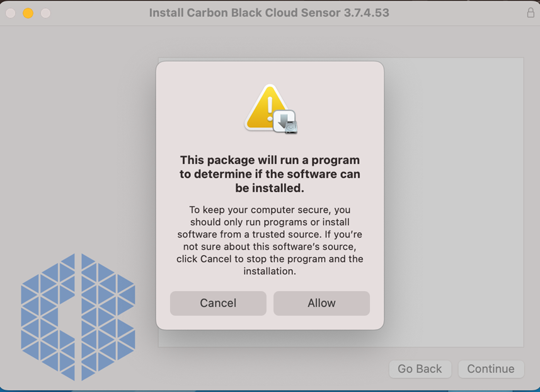Cancel the program and installation
The image size is (540, 392).
[x=217, y=303]
